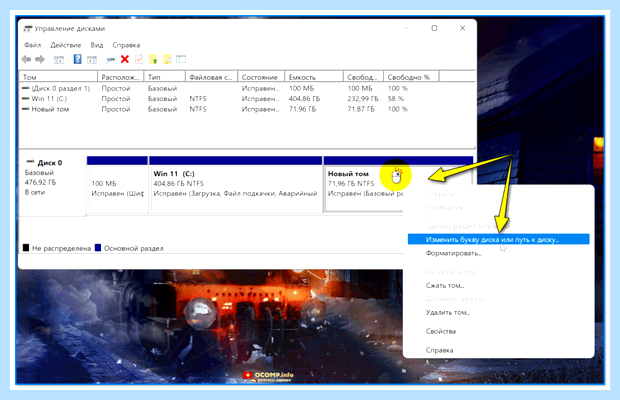The image size is (620, 400).
Task: Select the Диск 0 Базовый disk label
Action: pyautogui.click(x=53, y=185)
